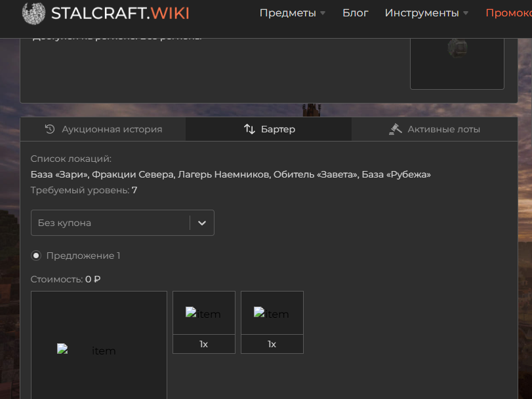Select the first 1x ingredient item image
Viewport: 532px width, 399px height.
(x=203, y=314)
